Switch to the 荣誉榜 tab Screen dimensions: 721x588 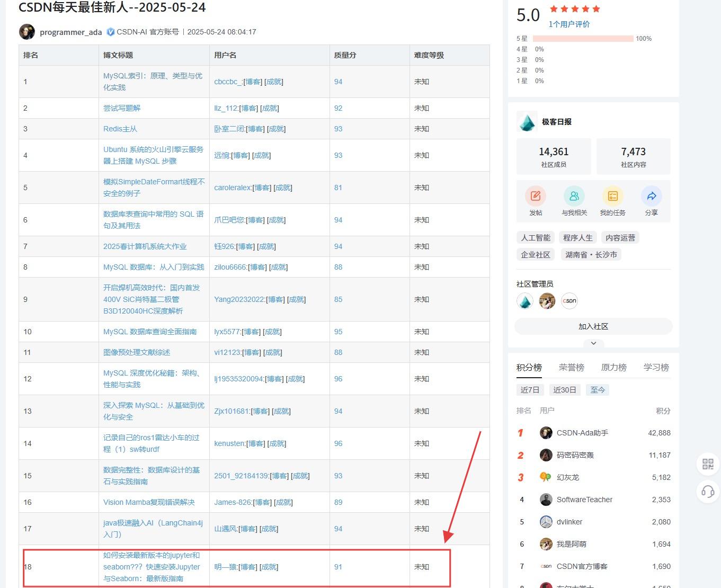(571, 367)
